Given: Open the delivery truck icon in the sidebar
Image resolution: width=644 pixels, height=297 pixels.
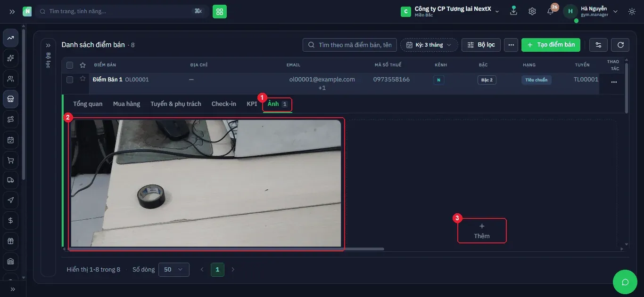Looking at the screenshot, I should (11, 180).
